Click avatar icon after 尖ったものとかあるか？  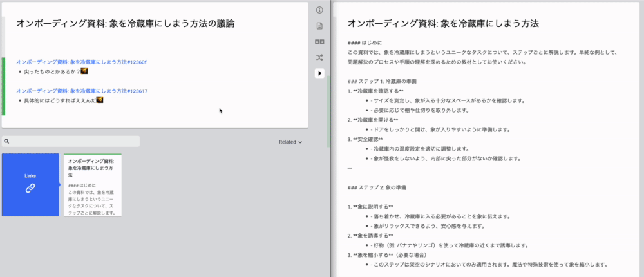tap(84, 71)
